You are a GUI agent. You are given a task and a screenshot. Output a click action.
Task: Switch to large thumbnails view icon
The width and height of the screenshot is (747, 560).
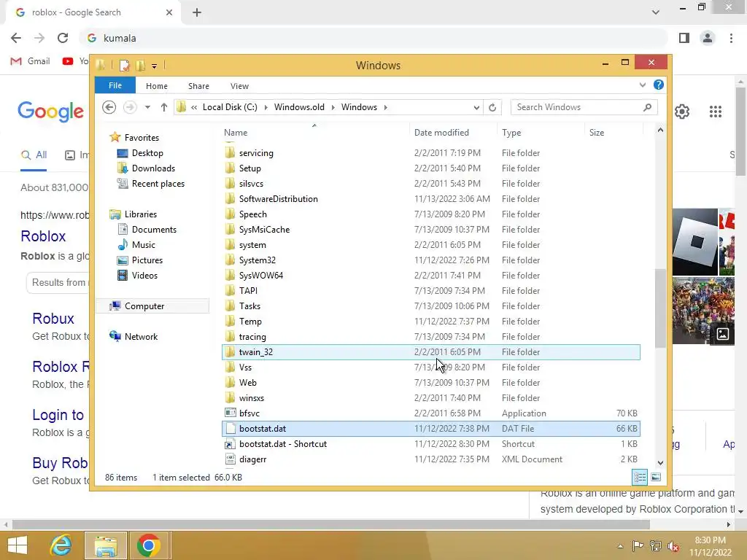656,477
